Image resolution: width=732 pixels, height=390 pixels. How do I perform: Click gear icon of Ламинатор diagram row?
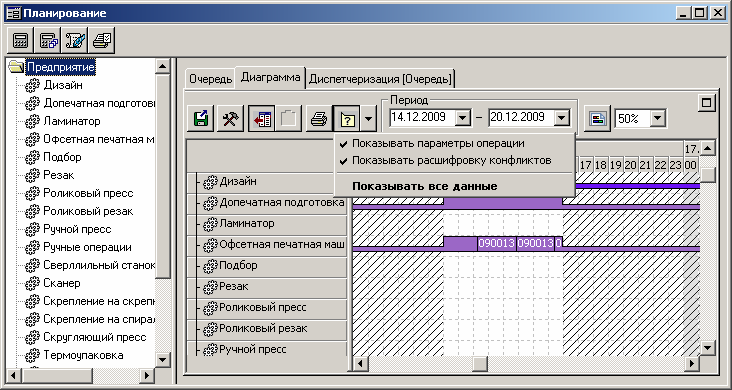coord(211,224)
